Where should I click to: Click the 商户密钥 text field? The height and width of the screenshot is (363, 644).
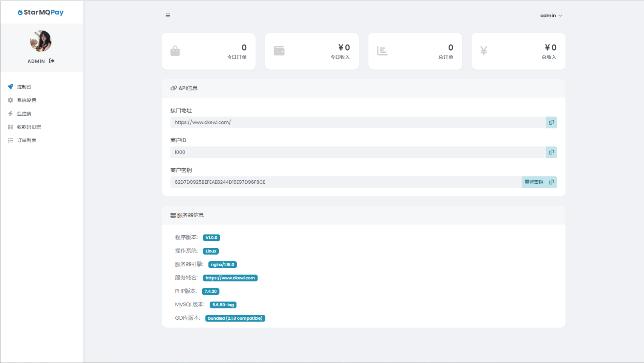pos(346,182)
